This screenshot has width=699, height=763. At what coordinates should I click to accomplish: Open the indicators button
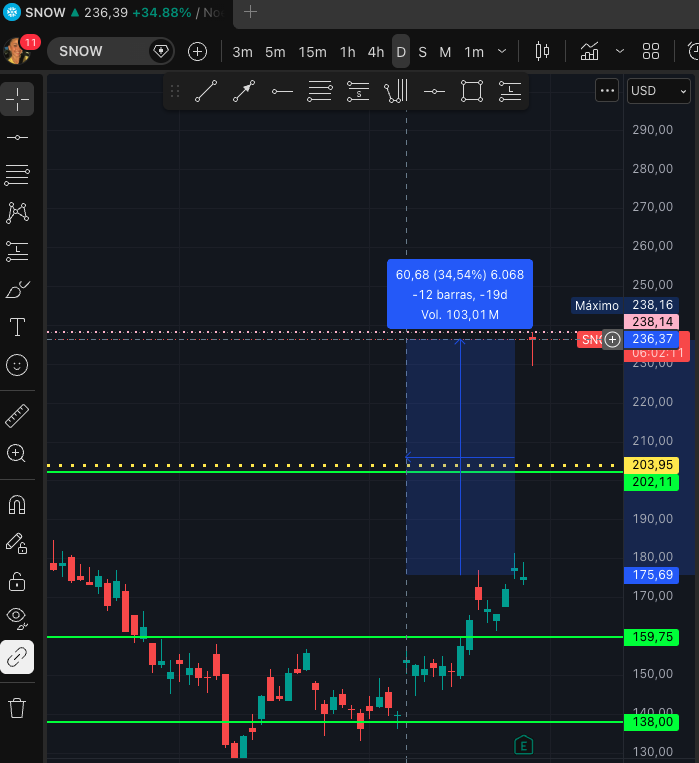pos(589,51)
